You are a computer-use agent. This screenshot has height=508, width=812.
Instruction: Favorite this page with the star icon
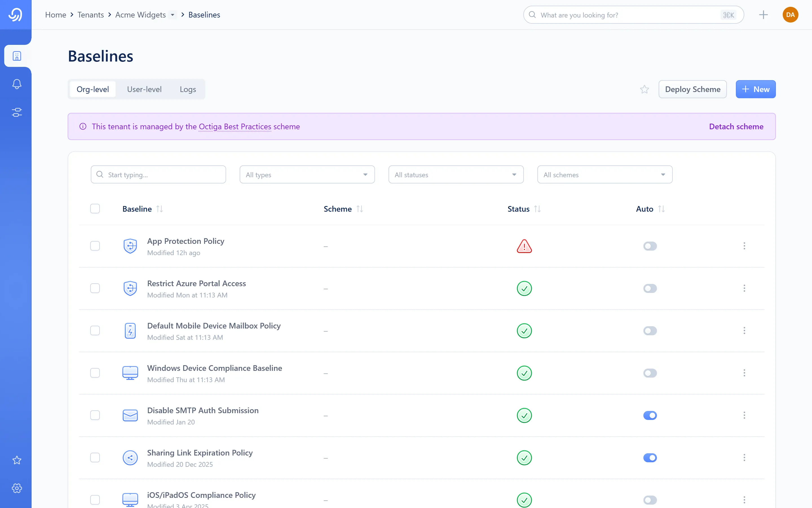point(644,89)
